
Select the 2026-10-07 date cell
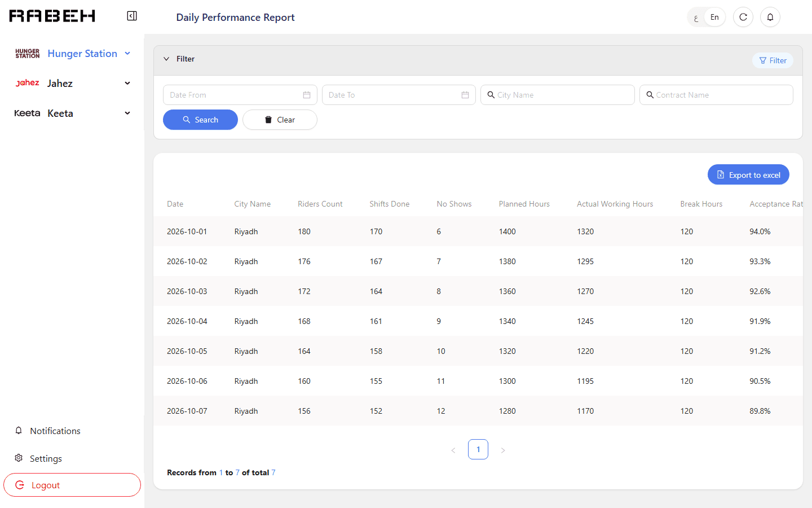pos(187,411)
